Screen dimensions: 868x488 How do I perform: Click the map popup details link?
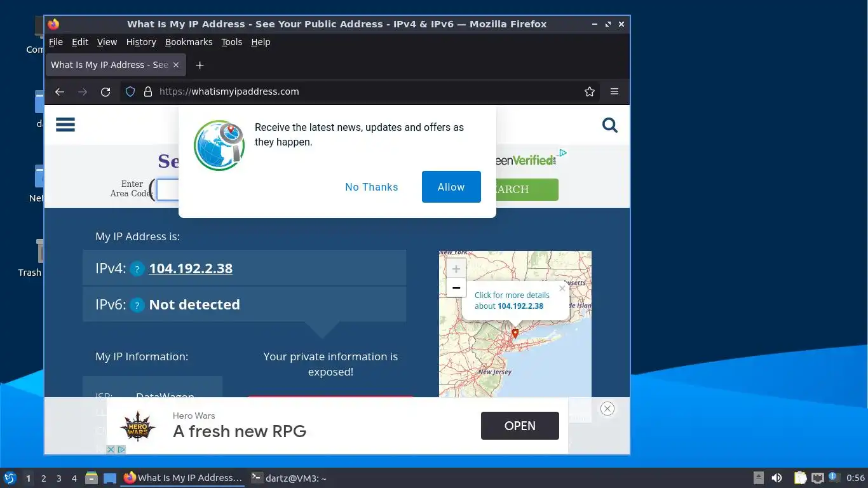[512, 301]
